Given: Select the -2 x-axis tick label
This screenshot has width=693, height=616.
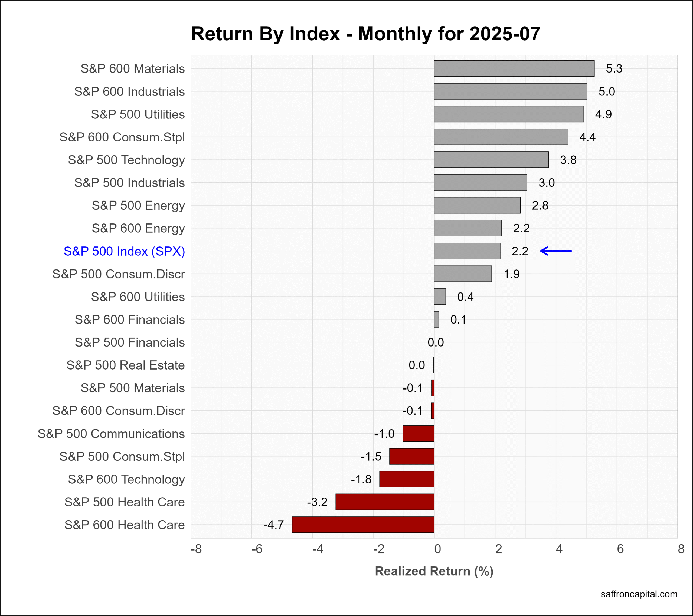Looking at the screenshot, I should click(x=379, y=549).
